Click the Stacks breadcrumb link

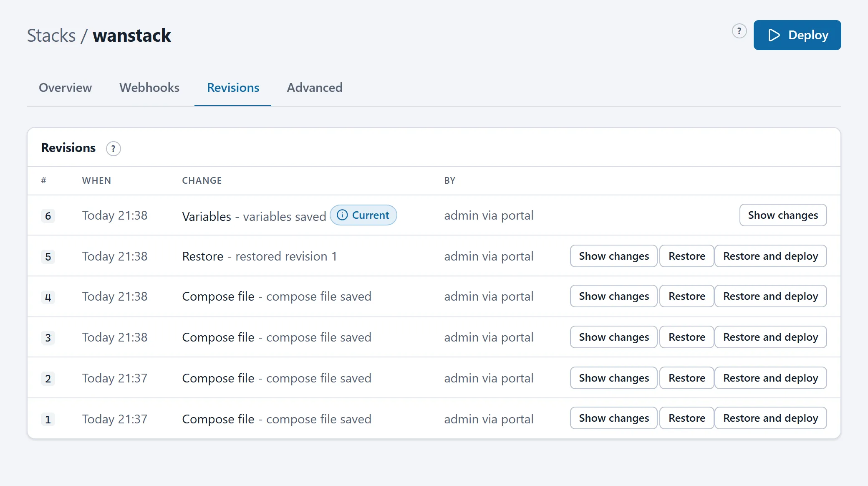point(51,35)
